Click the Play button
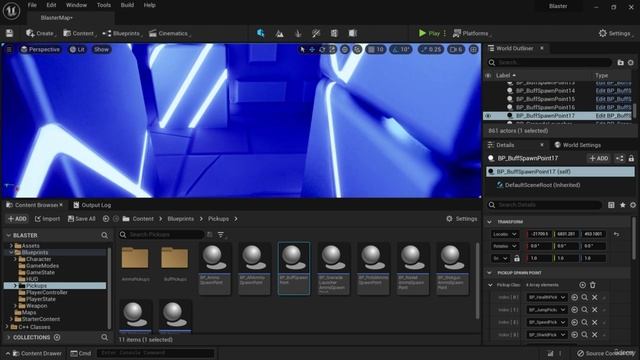The image size is (640, 360). coord(429,33)
